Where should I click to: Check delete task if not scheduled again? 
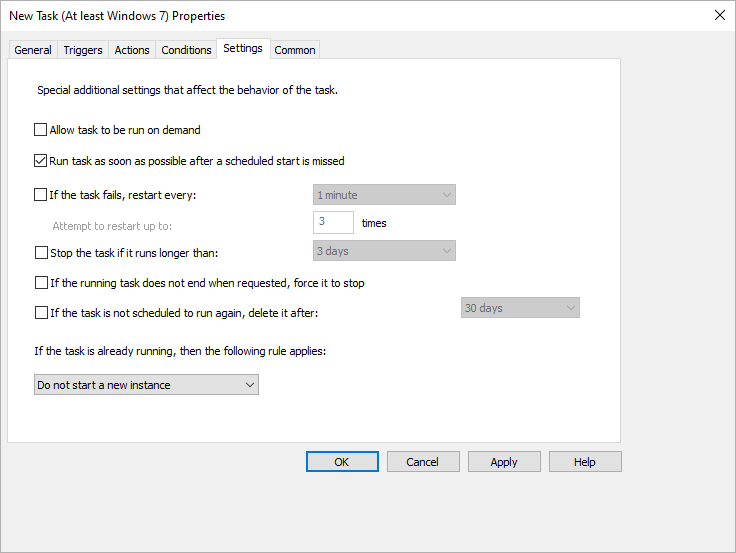41,313
